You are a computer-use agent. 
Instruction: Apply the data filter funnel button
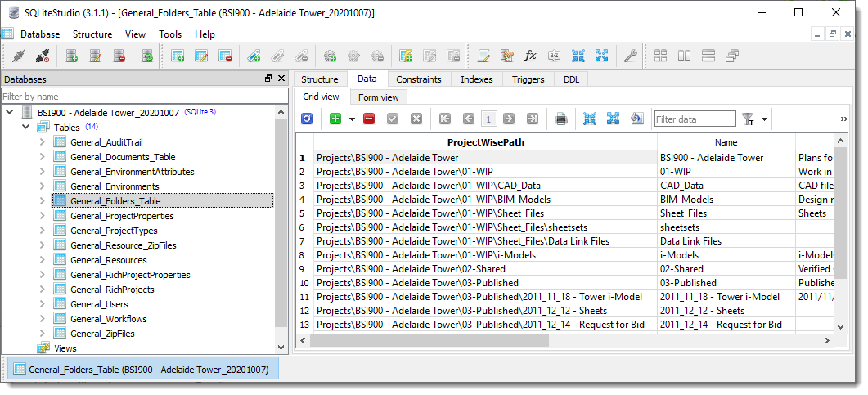tap(748, 119)
